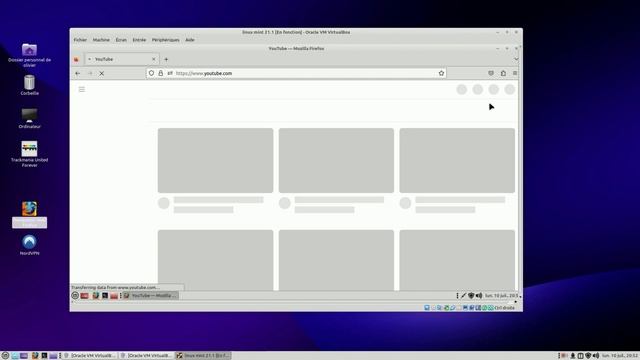This screenshot has width=640, height=360.
Task: Open host volume speaker tray icon
Action: point(596,356)
